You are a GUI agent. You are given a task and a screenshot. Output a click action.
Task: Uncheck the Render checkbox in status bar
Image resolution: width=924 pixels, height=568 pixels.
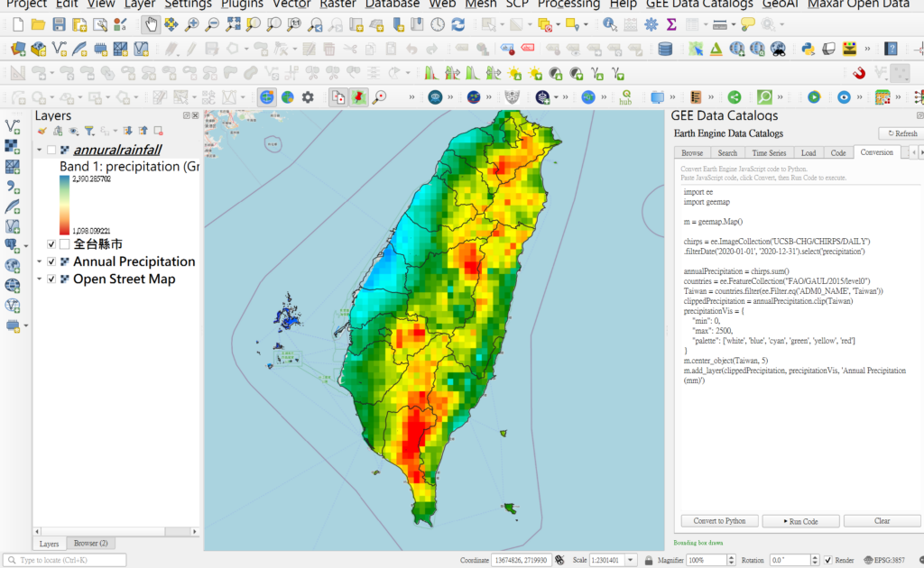[828, 560]
